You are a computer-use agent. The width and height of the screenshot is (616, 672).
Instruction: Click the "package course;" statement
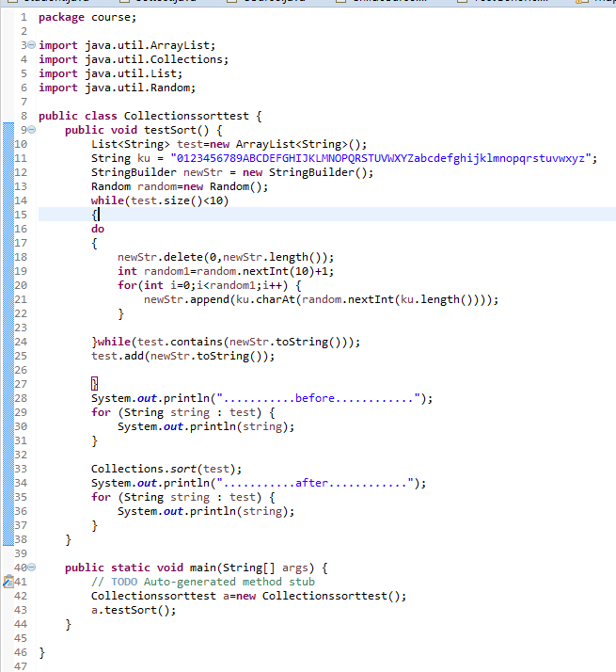point(87,18)
